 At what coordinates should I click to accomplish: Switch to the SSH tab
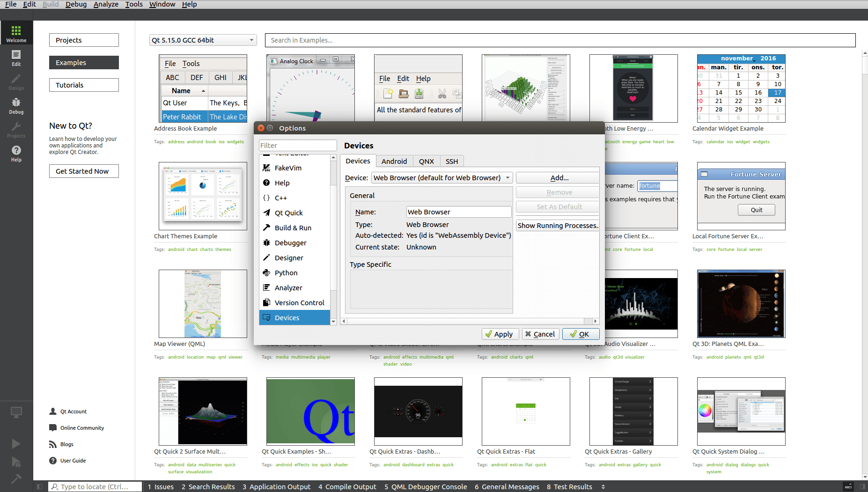coord(452,162)
